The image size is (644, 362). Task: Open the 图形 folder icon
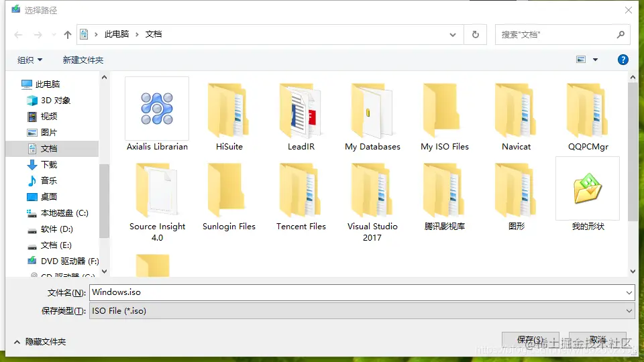tap(516, 190)
